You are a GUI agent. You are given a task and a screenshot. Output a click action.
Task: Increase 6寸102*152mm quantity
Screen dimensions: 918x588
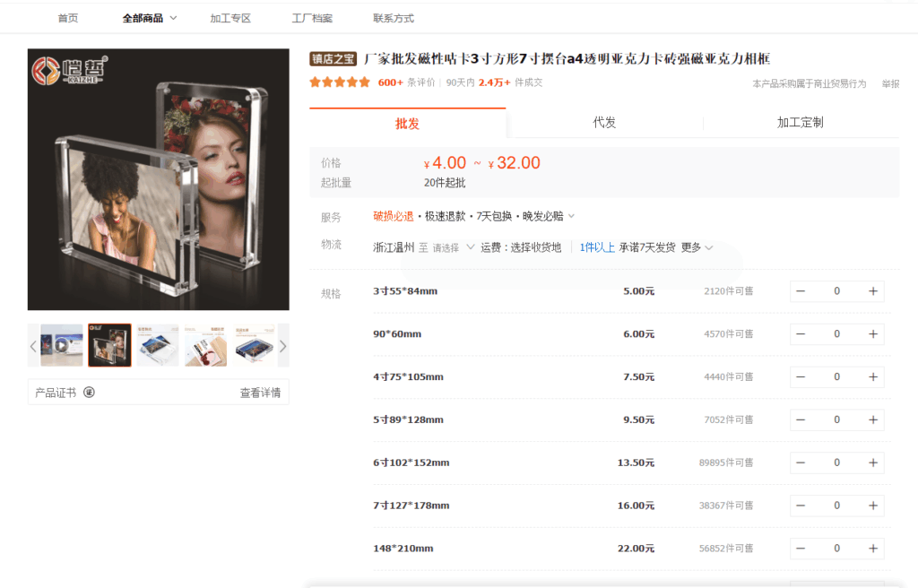click(x=873, y=463)
